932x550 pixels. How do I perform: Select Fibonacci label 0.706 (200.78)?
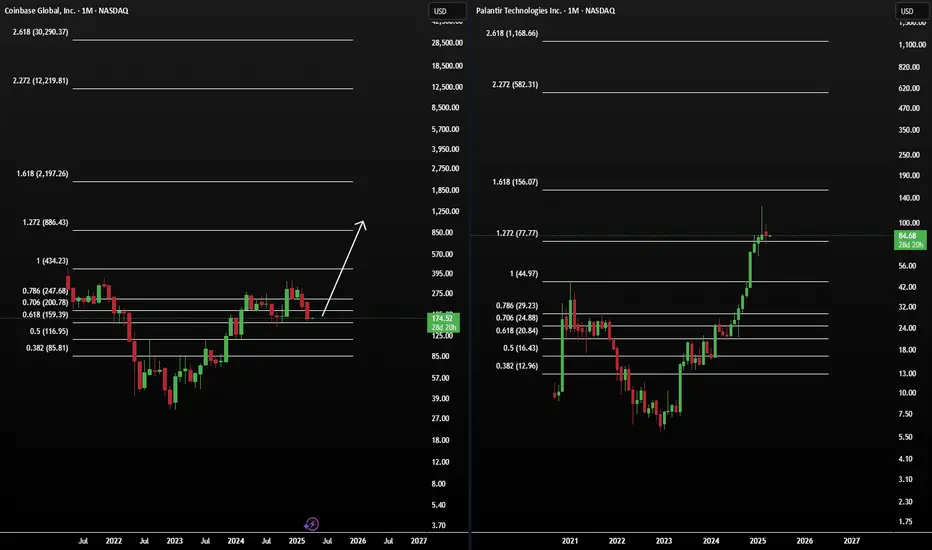click(x=46, y=303)
